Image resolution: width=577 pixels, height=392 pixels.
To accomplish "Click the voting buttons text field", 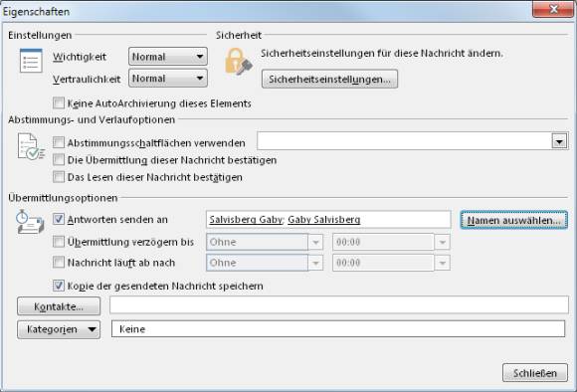I will pos(405,141).
